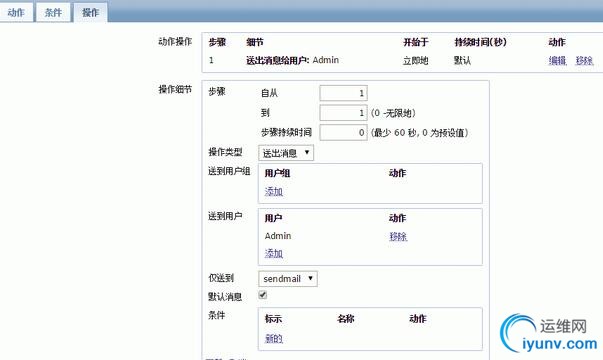Viewport: 603px width, 360px height.
Task: Select the 操作 tab
Action: click(90, 12)
